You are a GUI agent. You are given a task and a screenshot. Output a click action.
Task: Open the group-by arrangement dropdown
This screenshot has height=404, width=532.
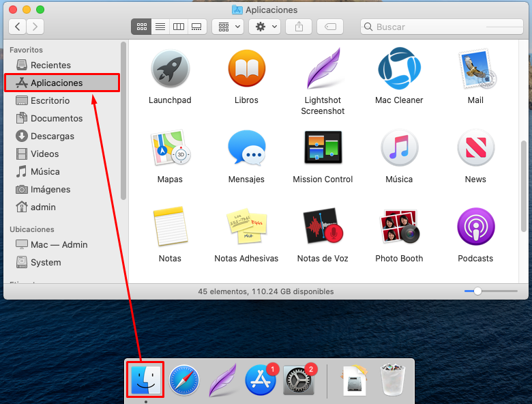[x=228, y=27]
